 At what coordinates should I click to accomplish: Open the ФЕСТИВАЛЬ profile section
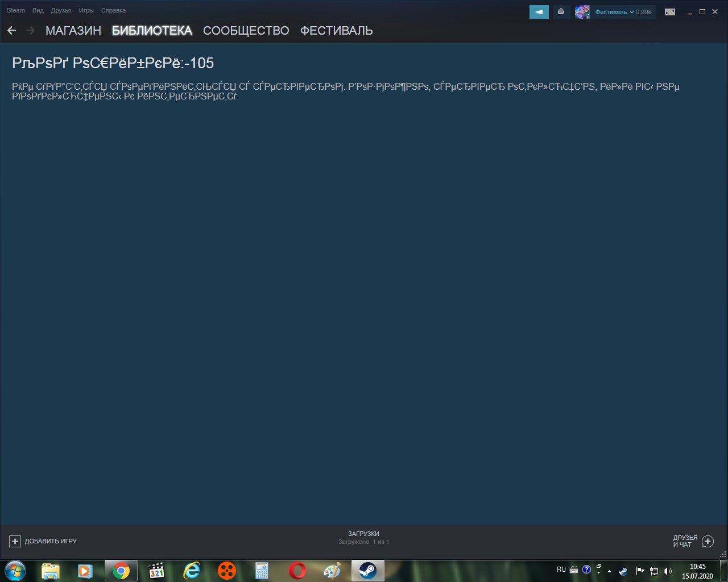coord(336,31)
